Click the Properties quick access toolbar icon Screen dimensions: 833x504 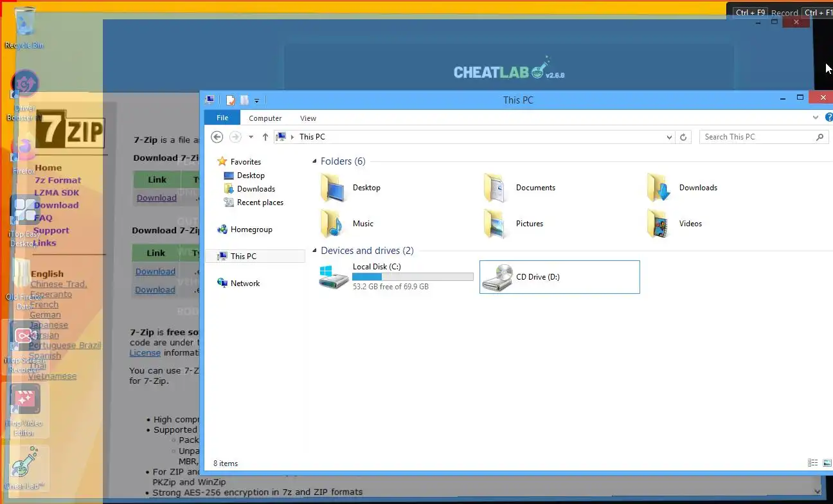[231, 100]
